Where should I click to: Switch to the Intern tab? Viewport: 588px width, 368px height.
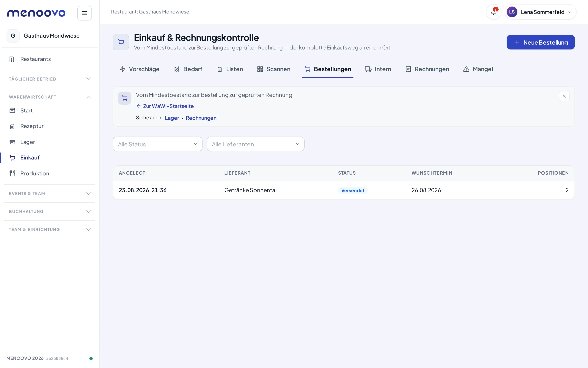point(378,69)
